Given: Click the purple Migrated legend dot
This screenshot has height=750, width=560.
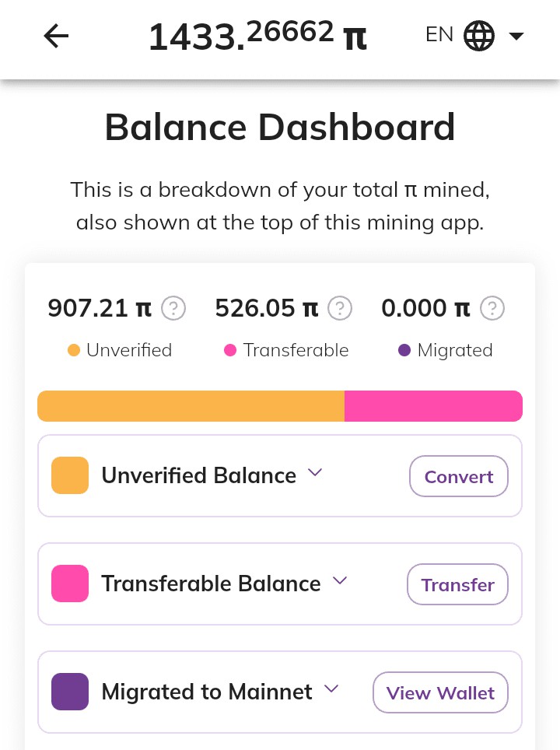Looking at the screenshot, I should [404, 351].
